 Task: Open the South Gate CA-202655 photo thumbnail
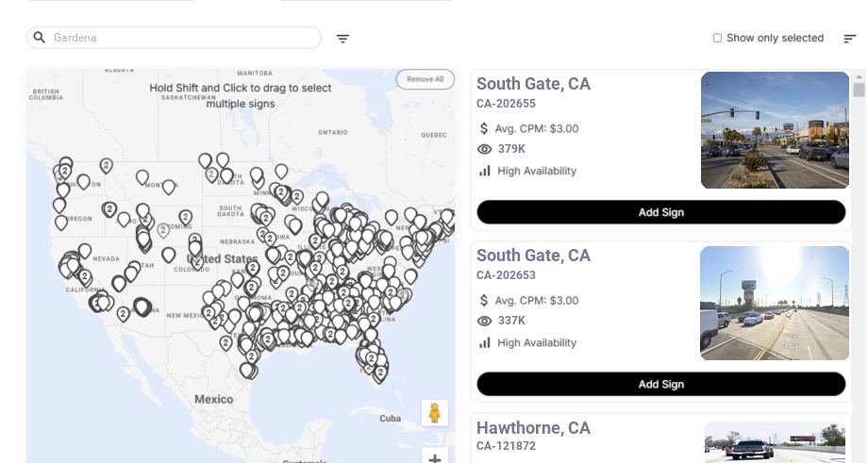(775, 130)
